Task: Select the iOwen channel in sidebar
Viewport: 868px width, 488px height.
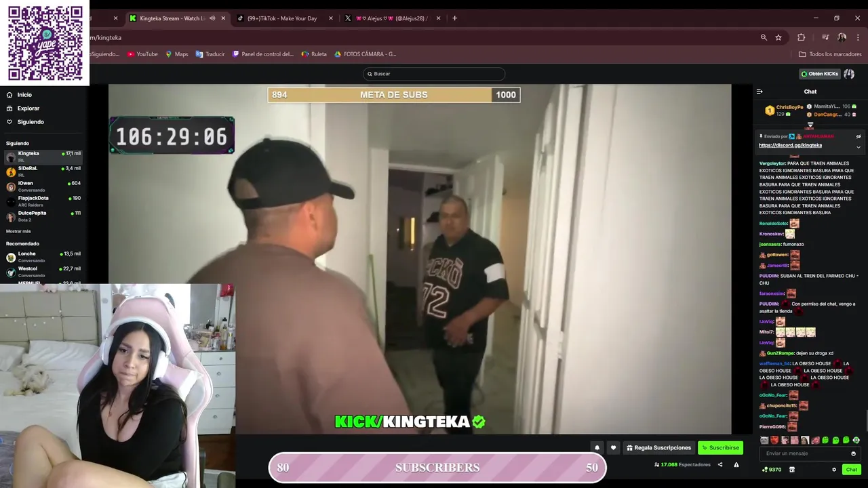Action: (x=44, y=186)
